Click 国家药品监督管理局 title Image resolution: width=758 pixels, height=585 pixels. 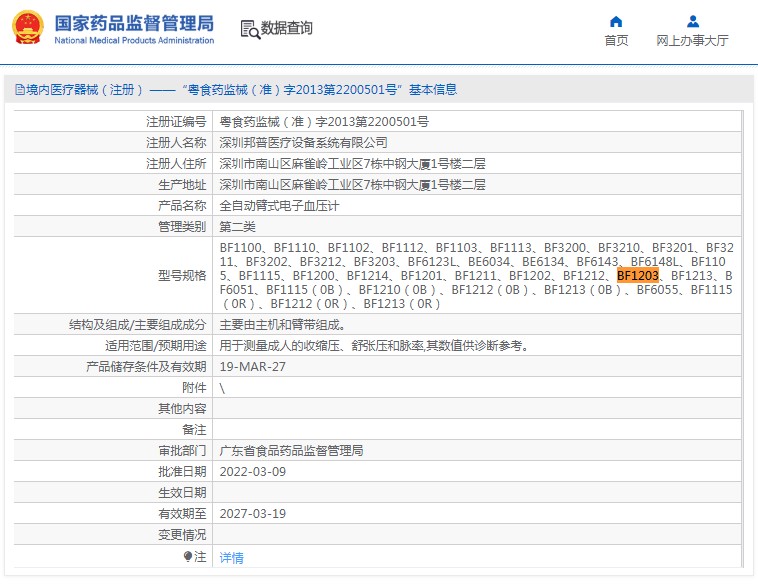[x=134, y=23]
